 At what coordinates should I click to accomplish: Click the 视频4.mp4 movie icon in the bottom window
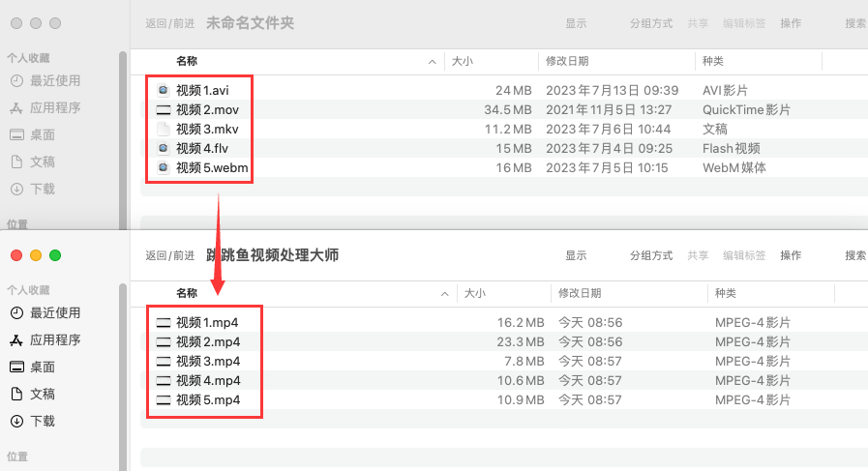[163, 381]
